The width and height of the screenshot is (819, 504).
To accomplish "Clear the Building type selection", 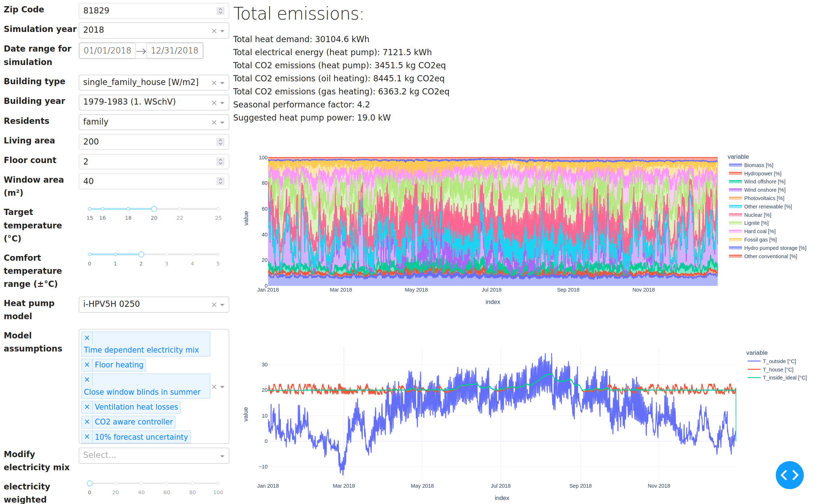I will click(x=214, y=83).
